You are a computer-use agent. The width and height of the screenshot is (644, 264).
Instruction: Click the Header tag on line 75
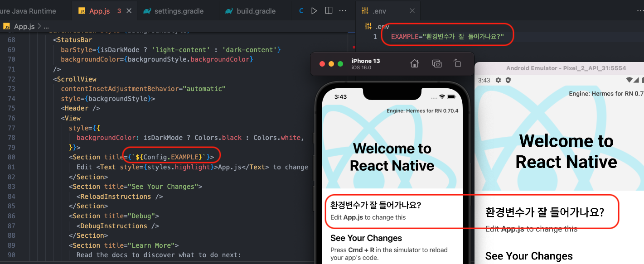coord(77,108)
